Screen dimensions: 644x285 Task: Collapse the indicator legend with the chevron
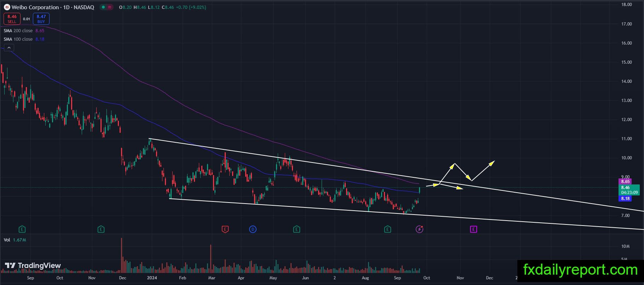(x=9, y=48)
